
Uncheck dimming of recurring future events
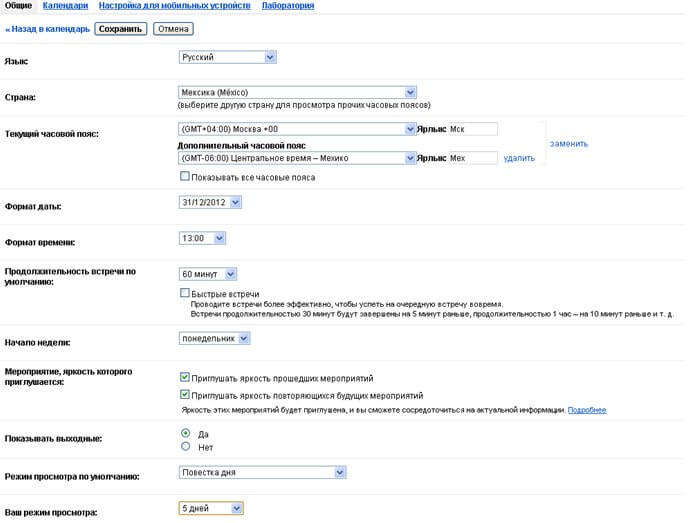click(x=184, y=395)
